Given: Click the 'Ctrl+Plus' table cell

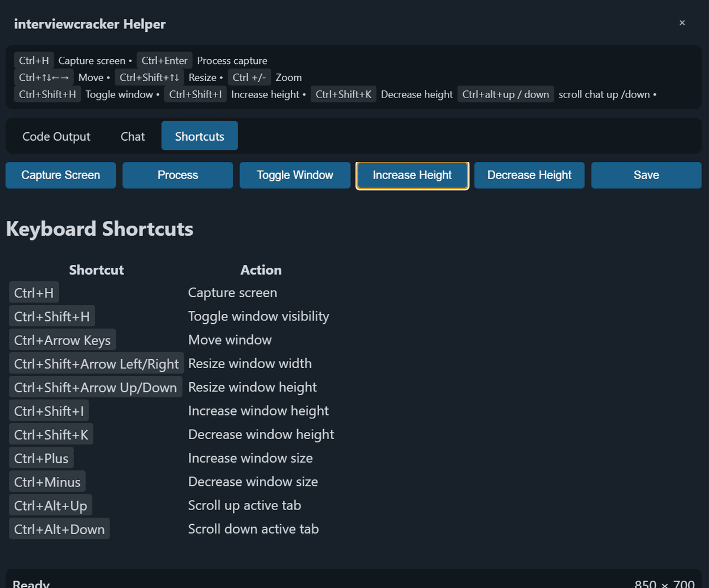Looking at the screenshot, I should click(x=41, y=458).
